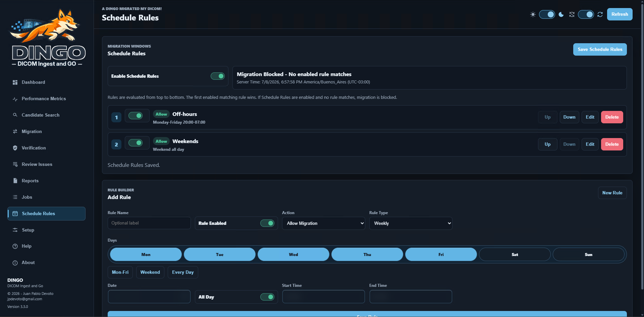
Task: Open Candidate Search page
Action: (47, 115)
